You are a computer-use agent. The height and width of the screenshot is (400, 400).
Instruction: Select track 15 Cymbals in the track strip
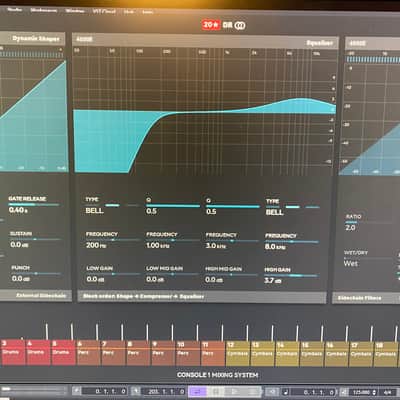pos(313,354)
